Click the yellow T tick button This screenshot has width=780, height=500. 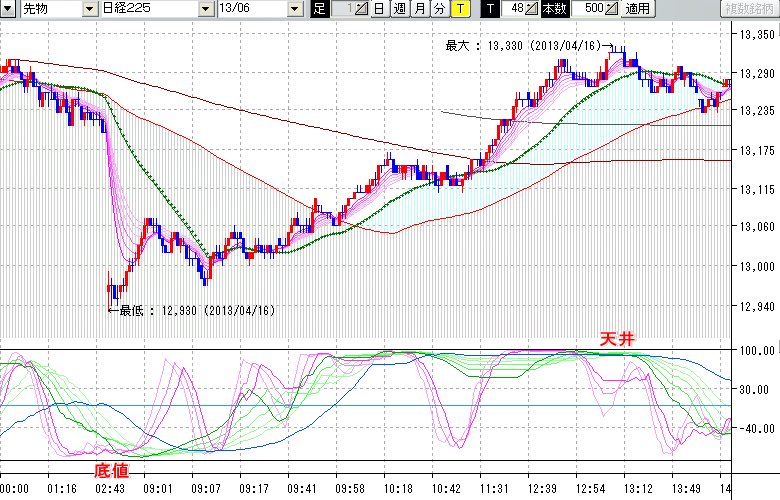tap(459, 9)
